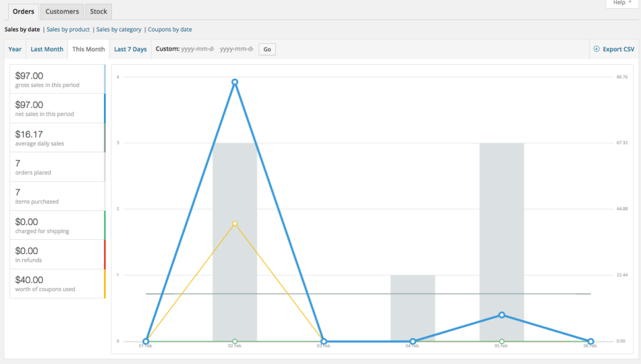Click the custom end date field

pos(236,49)
